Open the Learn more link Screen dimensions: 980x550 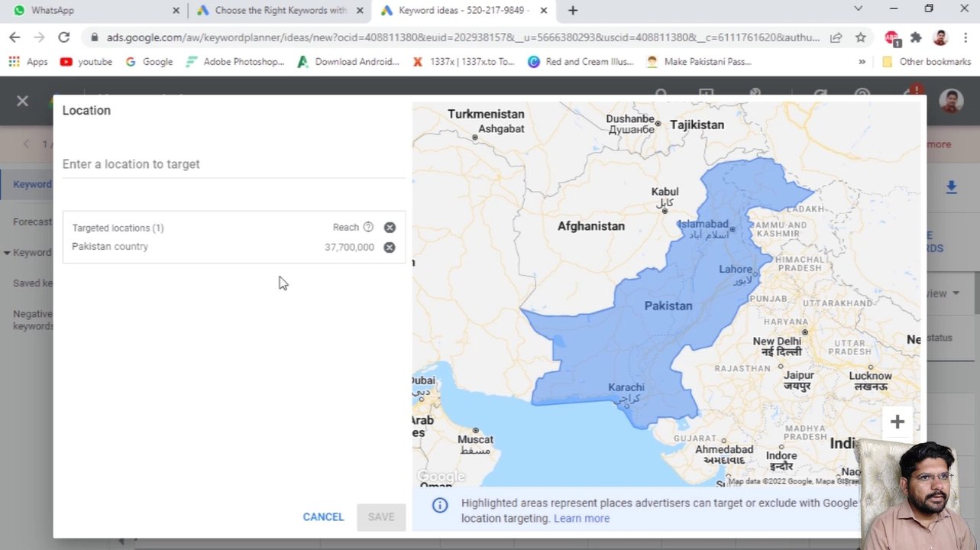click(x=582, y=519)
